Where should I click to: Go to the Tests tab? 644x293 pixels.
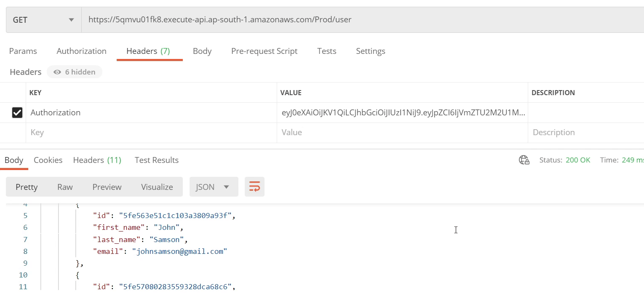coord(326,51)
